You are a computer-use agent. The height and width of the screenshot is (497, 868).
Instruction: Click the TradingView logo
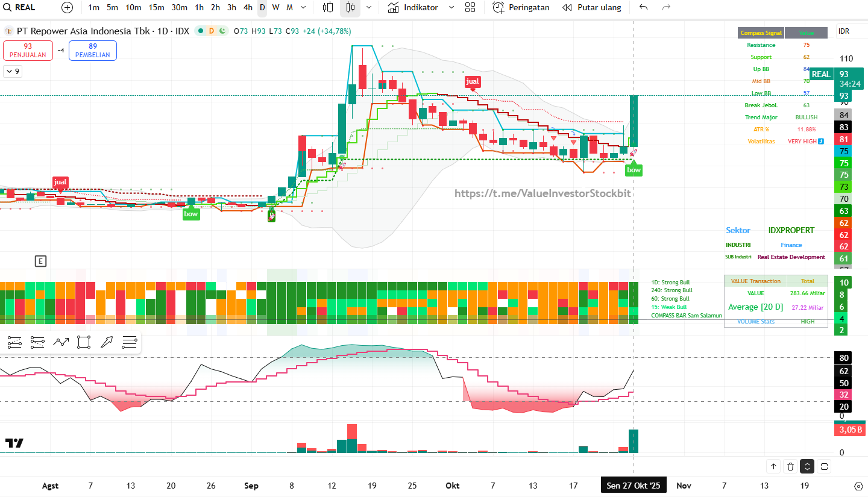click(x=14, y=443)
